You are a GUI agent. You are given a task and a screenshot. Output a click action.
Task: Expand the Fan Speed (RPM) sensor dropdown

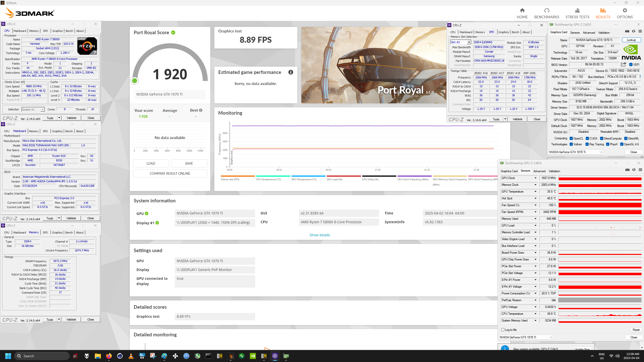(535, 212)
